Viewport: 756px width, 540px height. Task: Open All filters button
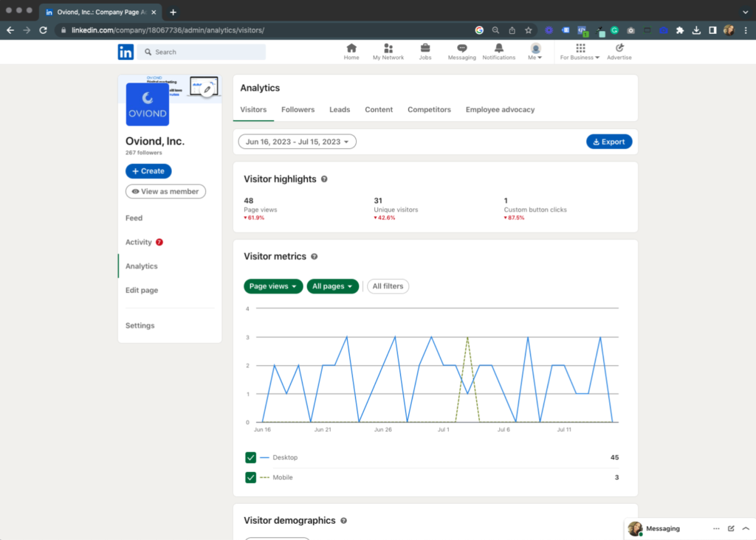(x=388, y=286)
